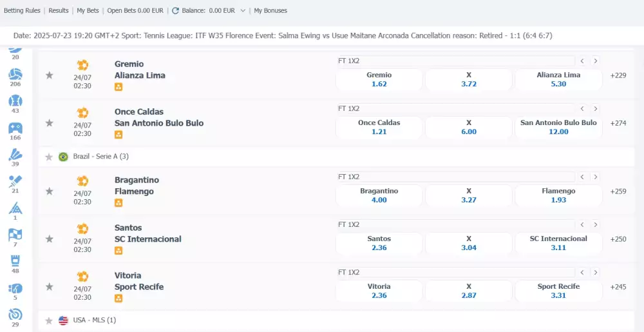Mark Santos vs SC Internacional as favorite
The width and height of the screenshot is (644, 332).
click(x=49, y=239)
